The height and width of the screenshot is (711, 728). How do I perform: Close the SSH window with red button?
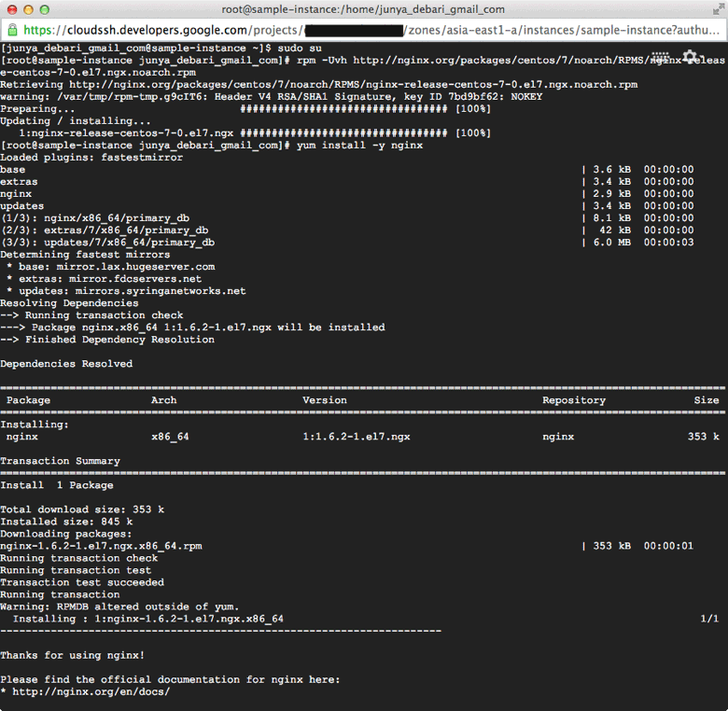[x=12, y=9]
